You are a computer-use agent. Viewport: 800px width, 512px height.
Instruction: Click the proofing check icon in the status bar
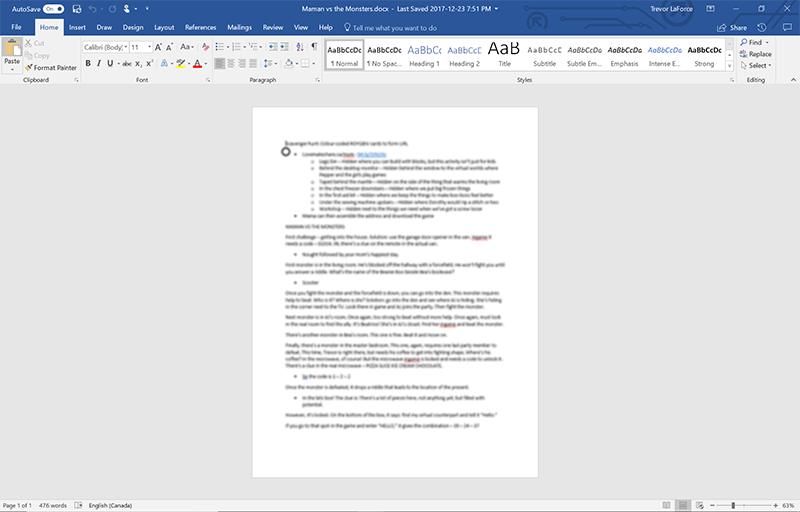click(78, 505)
